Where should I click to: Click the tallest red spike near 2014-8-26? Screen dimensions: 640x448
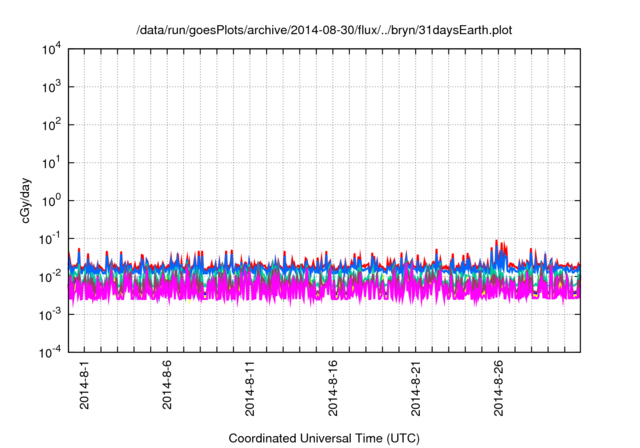(x=497, y=243)
